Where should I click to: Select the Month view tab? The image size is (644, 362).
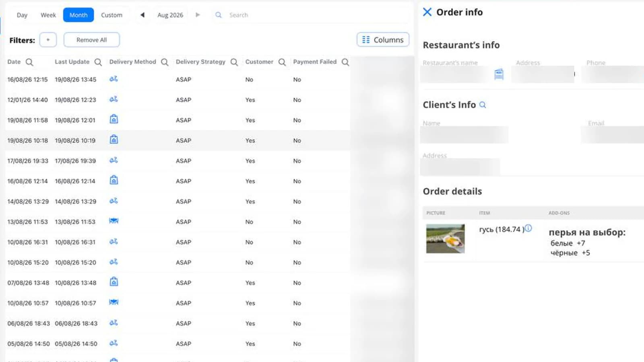pos(78,15)
